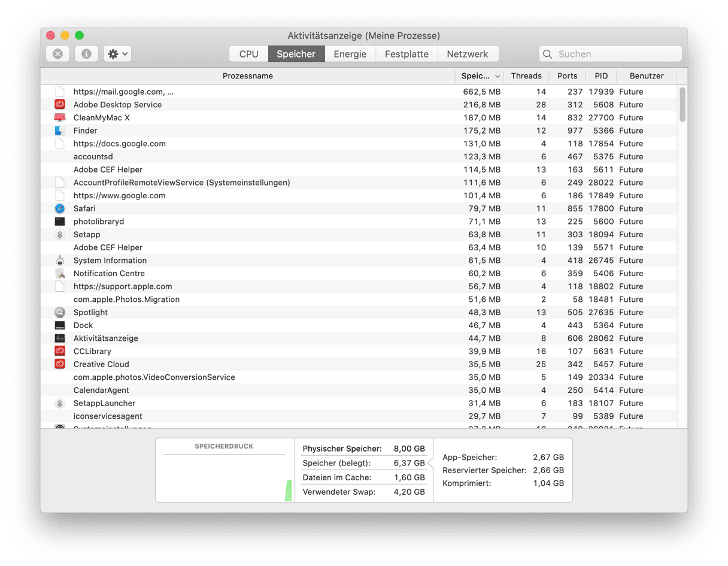Click the https://docs.google.com document icon
728x566 pixels.
(60, 144)
